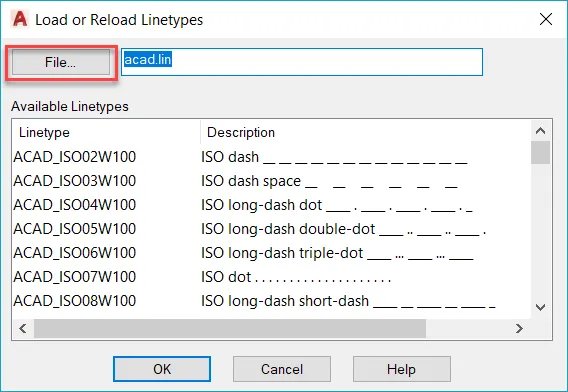Click the horizontal scrollbar thumb
Viewport: 568px width, 392px height.
point(230,329)
